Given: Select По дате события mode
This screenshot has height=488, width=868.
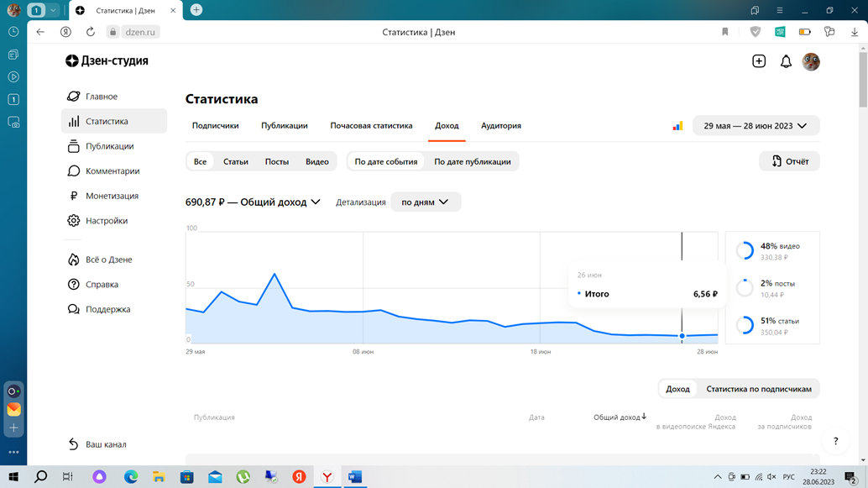Looking at the screenshot, I should click(386, 162).
